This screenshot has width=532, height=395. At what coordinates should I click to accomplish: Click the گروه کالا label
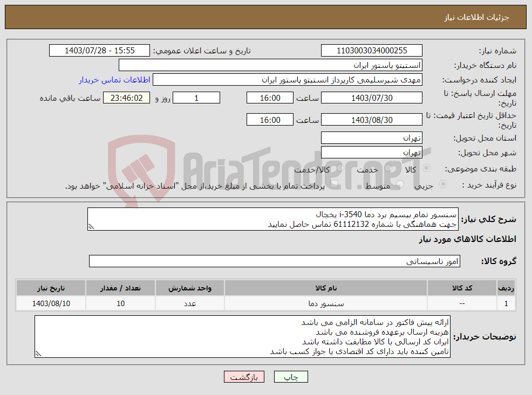499,261
